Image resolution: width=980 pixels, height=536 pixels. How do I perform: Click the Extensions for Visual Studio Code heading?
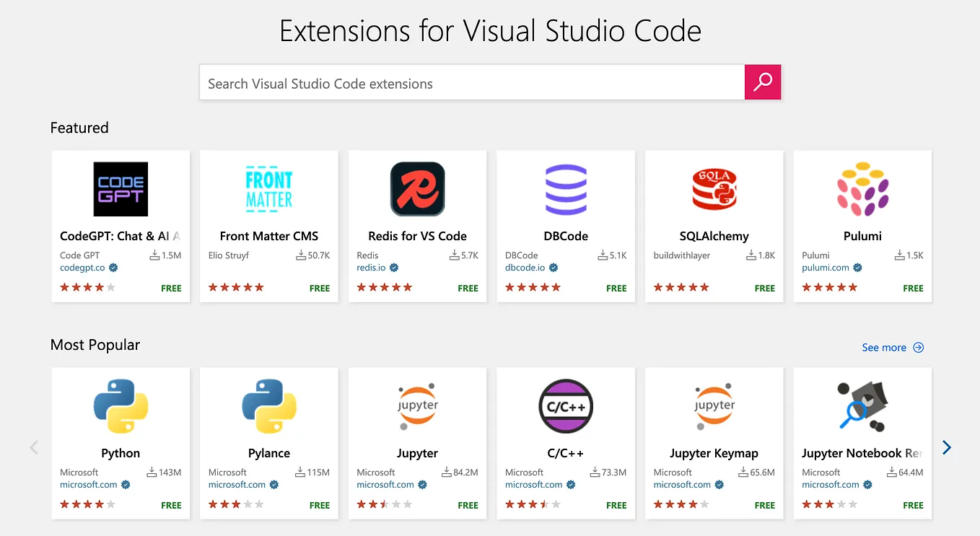point(490,31)
